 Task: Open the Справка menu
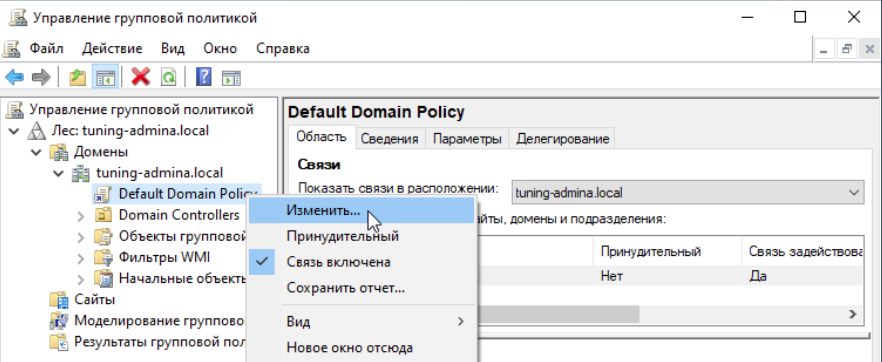[282, 48]
